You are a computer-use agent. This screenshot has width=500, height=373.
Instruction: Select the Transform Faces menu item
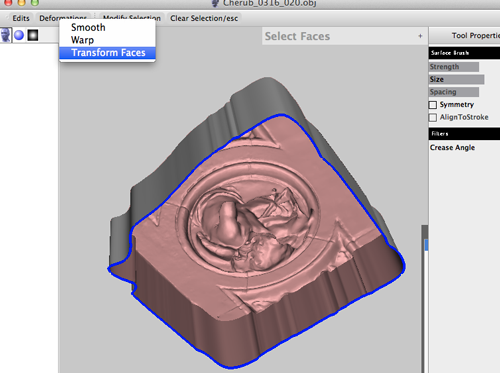coord(107,53)
